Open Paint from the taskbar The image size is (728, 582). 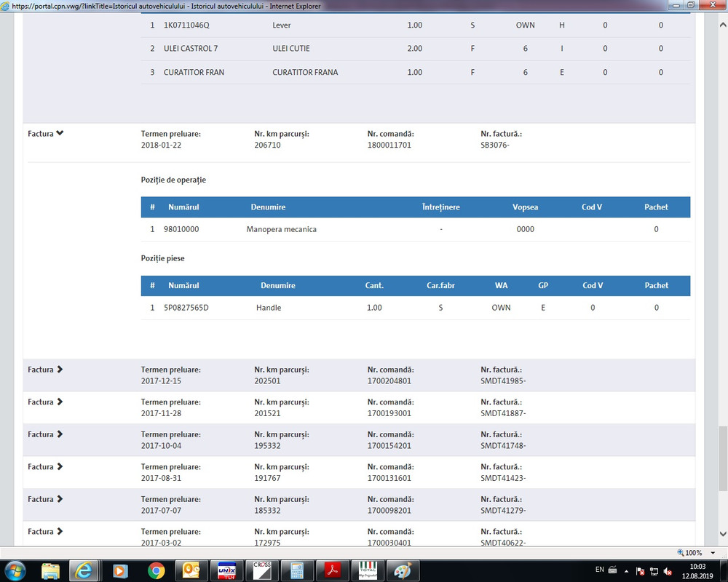(x=403, y=570)
